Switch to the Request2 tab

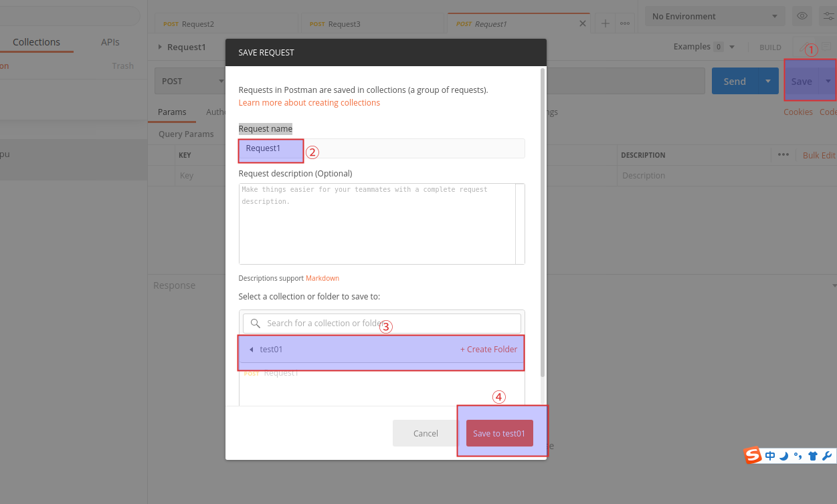click(x=225, y=23)
